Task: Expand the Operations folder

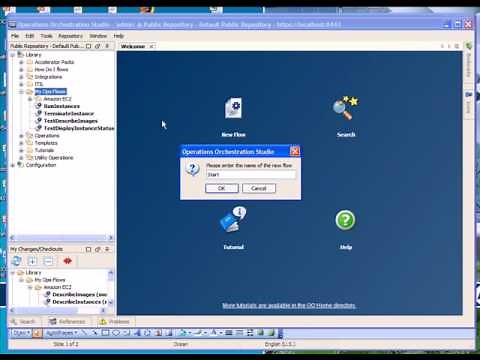Action: point(21,136)
